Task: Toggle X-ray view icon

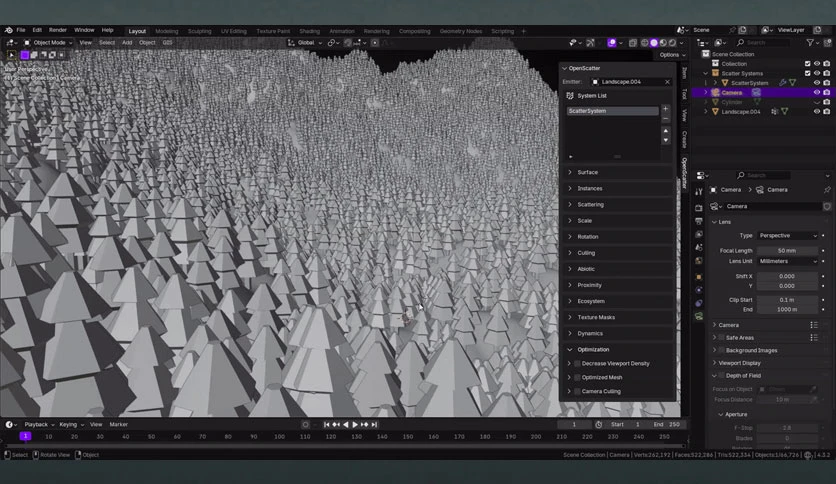Action: pyautogui.click(x=632, y=43)
